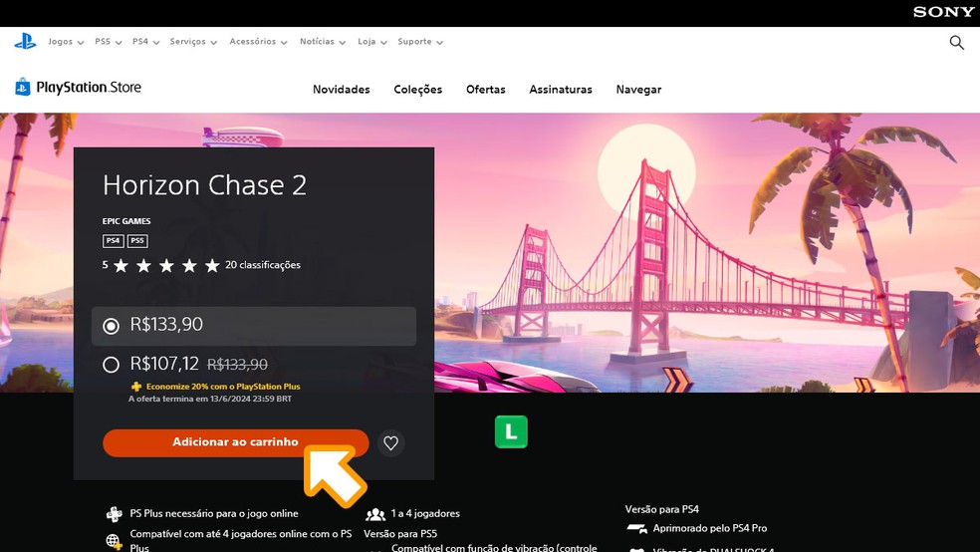Expand the Notícias menu
The width and height of the screenshot is (980, 552).
click(323, 42)
